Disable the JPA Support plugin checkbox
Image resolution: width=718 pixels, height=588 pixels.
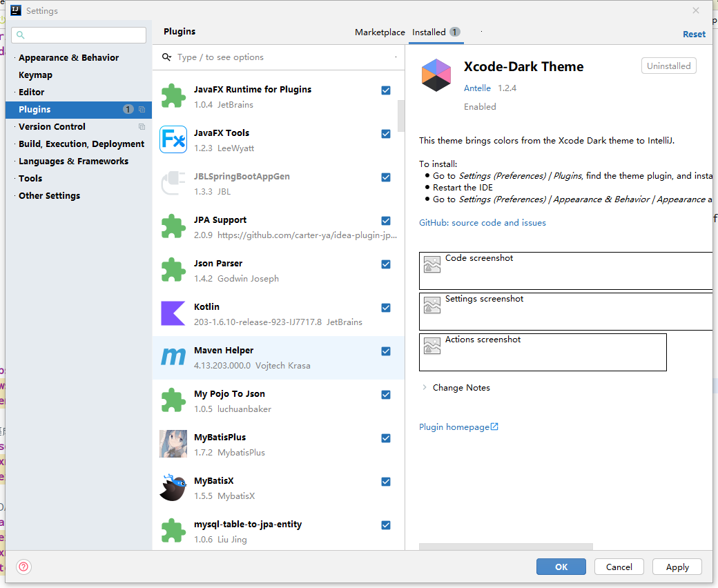386,221
